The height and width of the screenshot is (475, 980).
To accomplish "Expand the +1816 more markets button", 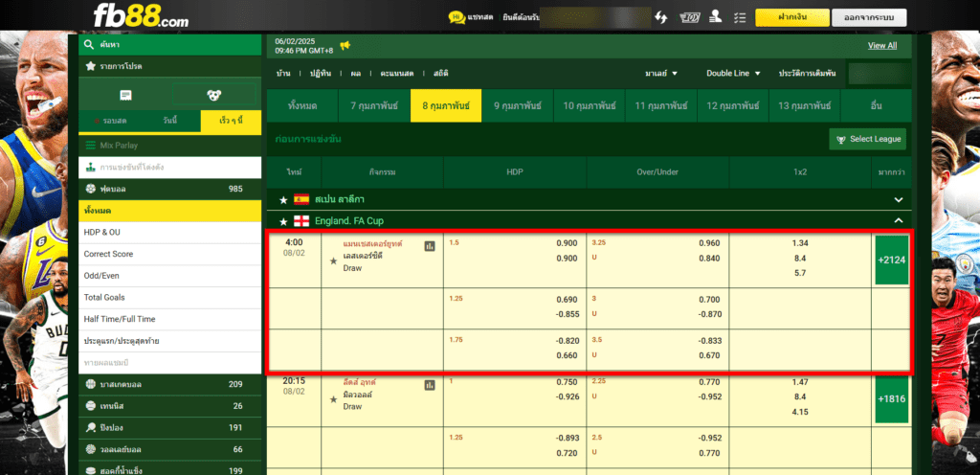I will (x=891, y=398).
